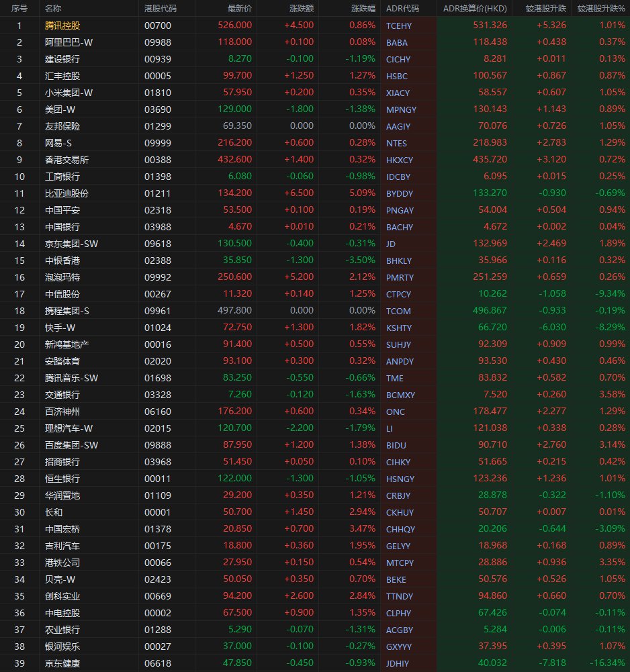Click the -9.34% premium cell
630x672 pixels.
point(609,293)
